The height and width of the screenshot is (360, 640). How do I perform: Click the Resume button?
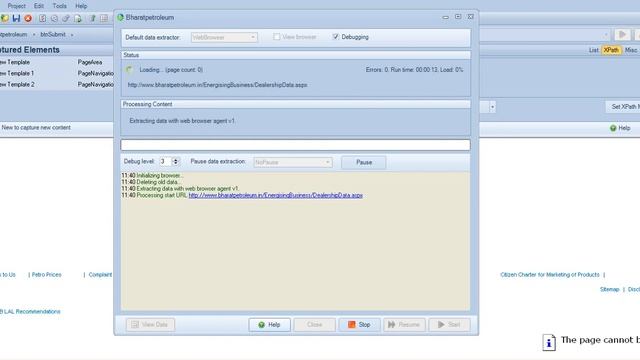coord(404,324)
